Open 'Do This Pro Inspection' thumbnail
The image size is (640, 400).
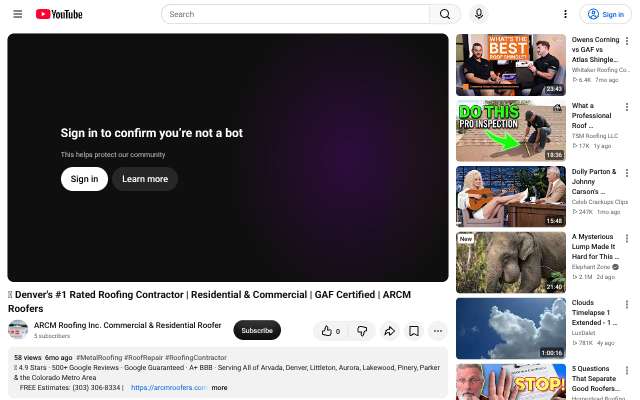[x=511, y=131]
